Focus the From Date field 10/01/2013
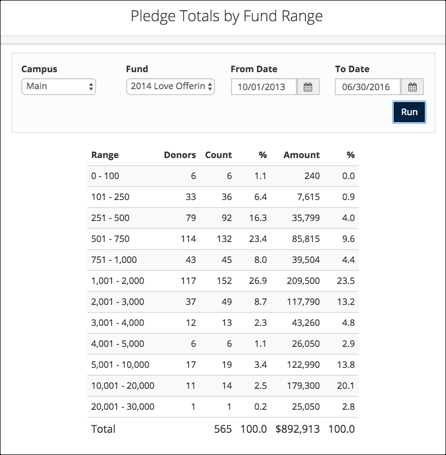 (264, 87)
